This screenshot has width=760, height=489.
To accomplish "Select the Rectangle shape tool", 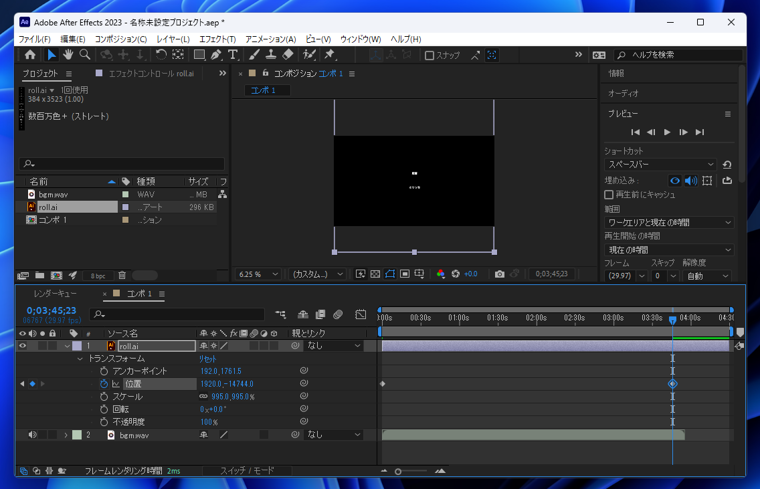I will point(199,55).
